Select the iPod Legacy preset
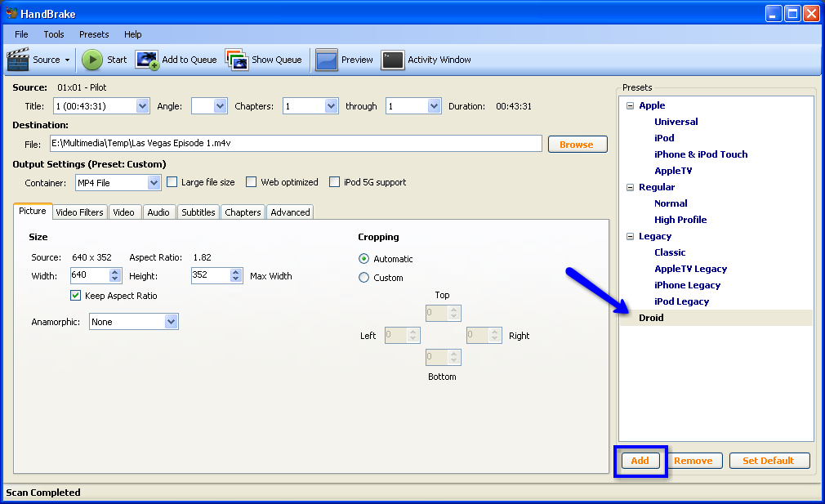 click(x=682, y=301)
